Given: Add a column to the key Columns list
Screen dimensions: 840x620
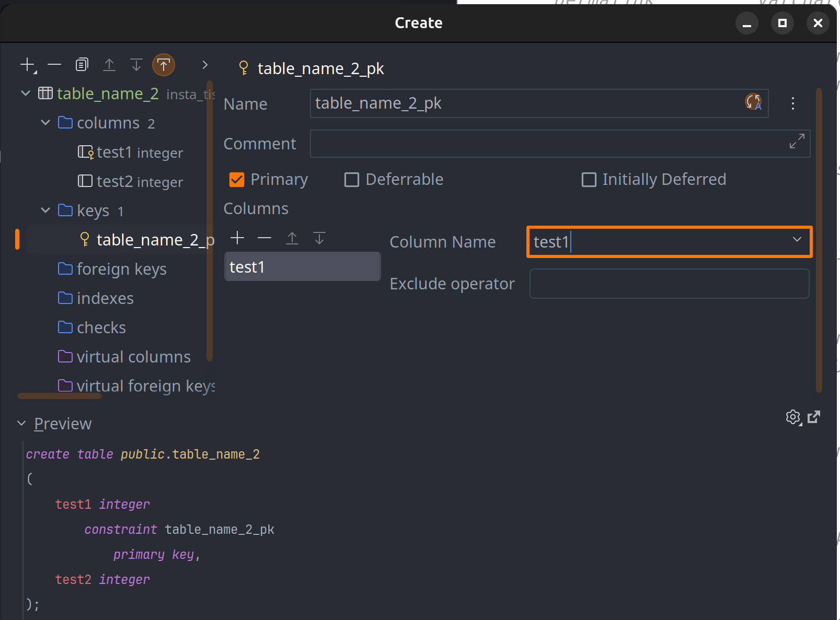Looking at the screenshot, I should (238, 238).
